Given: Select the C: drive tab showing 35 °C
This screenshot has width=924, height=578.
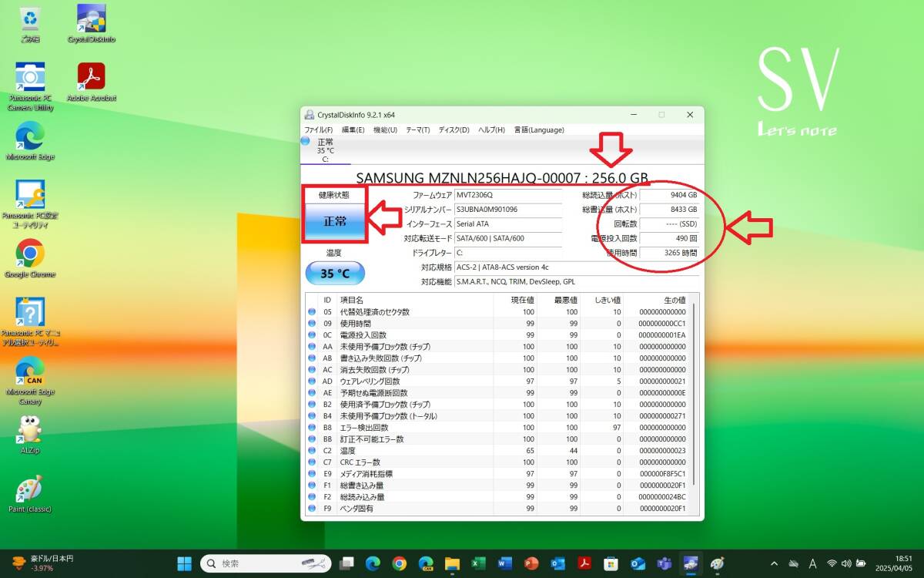Looking at the screenshot, I should click(325, 150).
